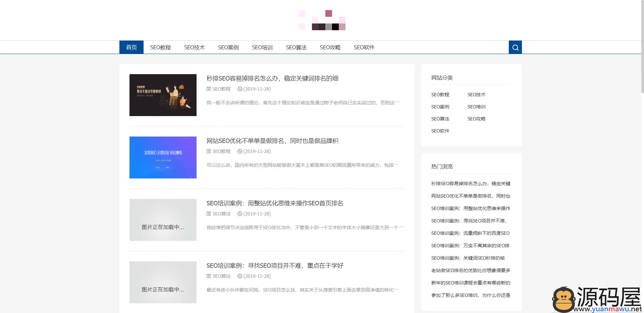This screenshot has height=313, width=644.
Task: Open hot link 万变不离其宗的SEO排
Action: [x=470, y=246]
